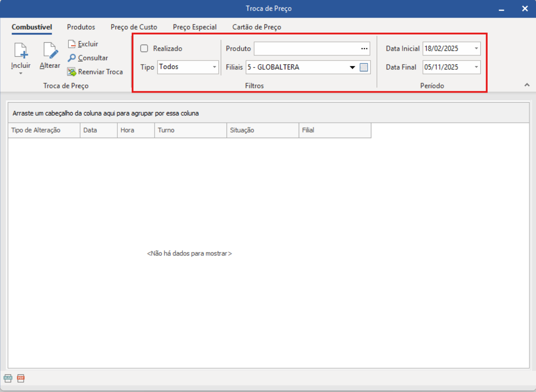This screenshot has height=392, width=536.
Task: Expand the Filiais dropdown list
Action: click(x=353, y=67)
